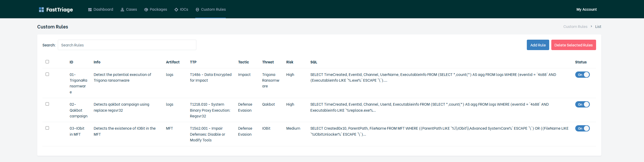The image size is (644, 162).
Task: Click the Qakbot threat cell
Action: [x=268, y=104]
